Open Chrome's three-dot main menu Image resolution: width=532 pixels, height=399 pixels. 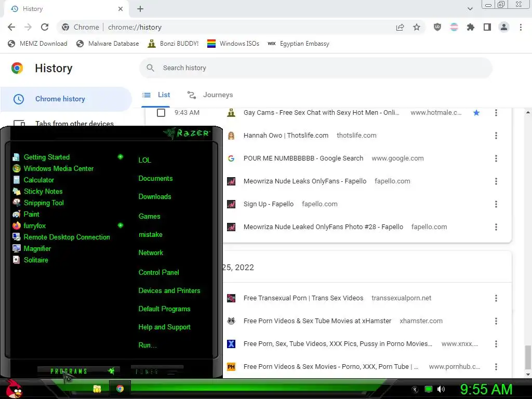tap(521, 27)
